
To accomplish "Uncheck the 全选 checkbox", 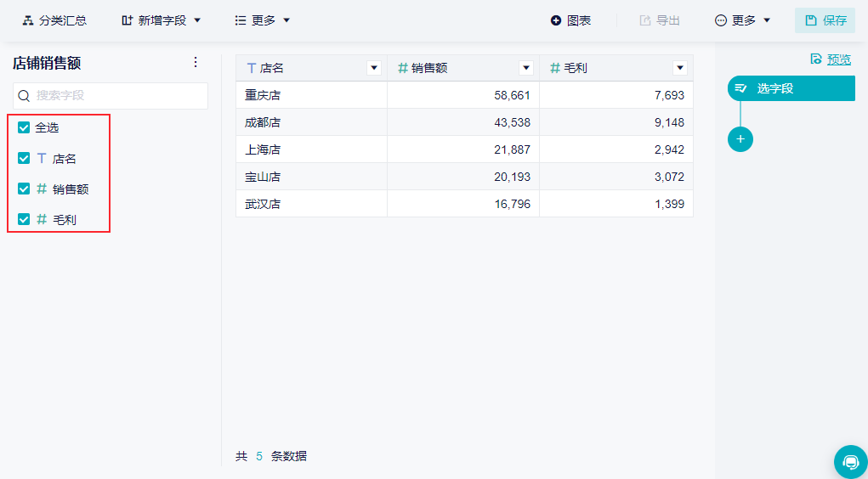I will point(24,127).
